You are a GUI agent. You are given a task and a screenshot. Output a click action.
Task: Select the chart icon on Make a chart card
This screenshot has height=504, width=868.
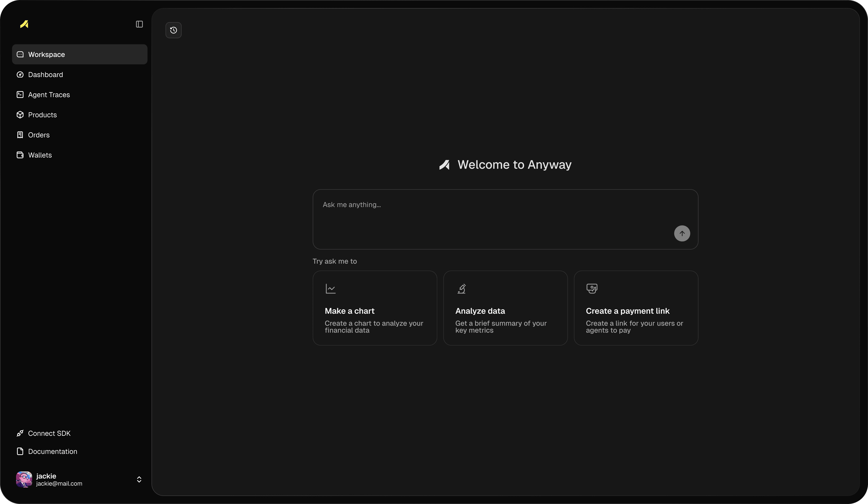[331, 288]
